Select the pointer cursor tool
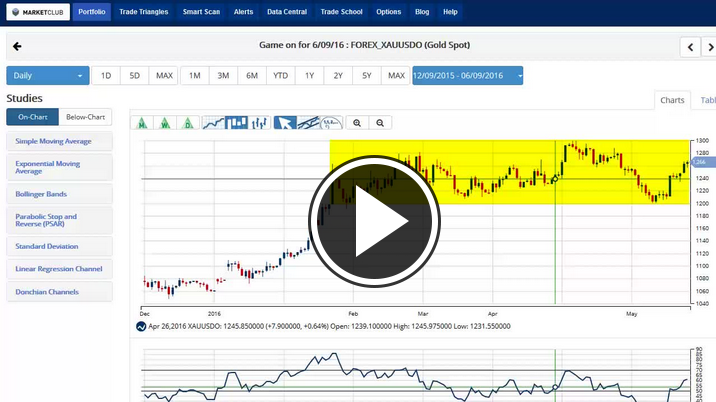The width and height of the screenshot is (716, 402). coord(285,122)
